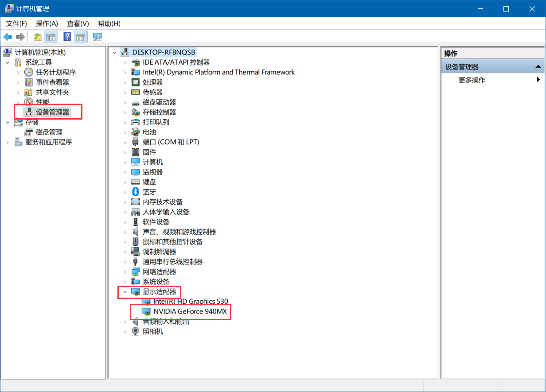Open the 查看(V) menu
Viewport: 546px width, 392px height.
[78, 23]
